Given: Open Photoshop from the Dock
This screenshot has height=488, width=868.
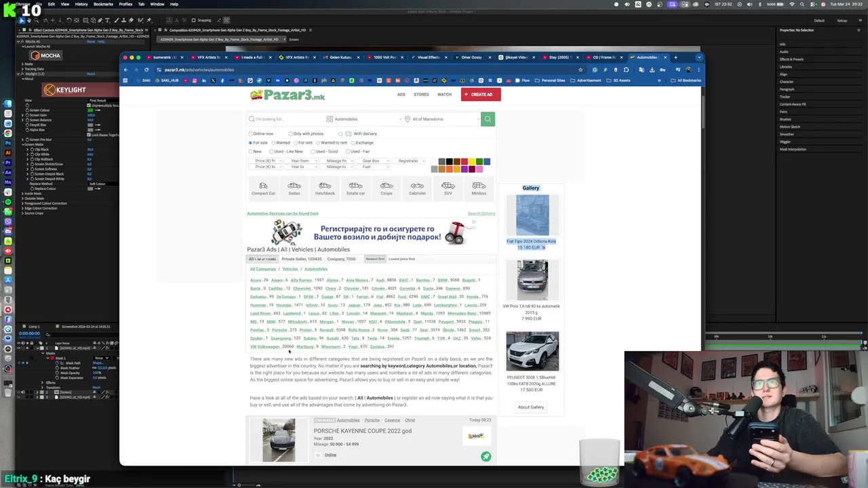Looking at the screenshot, I should pyautogui.click(x=8, y=143).
